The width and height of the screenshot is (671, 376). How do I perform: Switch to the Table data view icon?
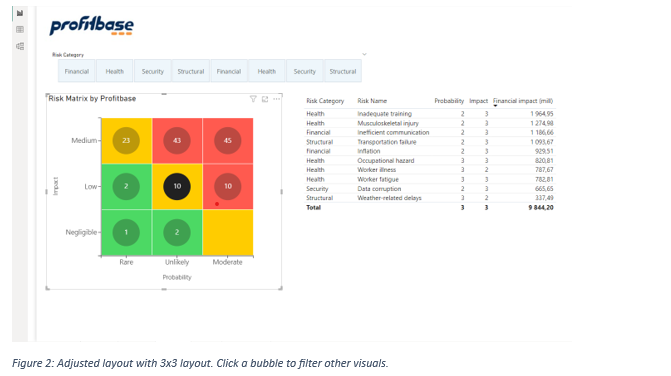[x=20, y=30]
